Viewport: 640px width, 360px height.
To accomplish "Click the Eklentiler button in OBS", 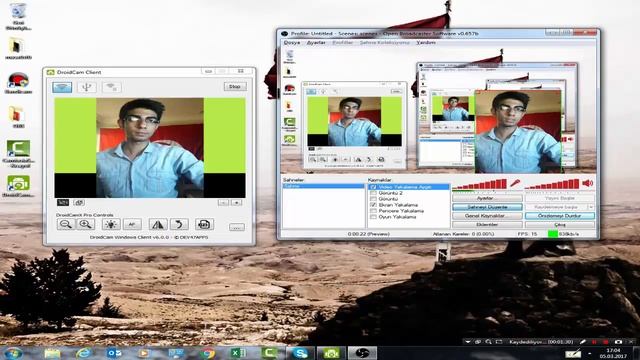I will 487,224.
